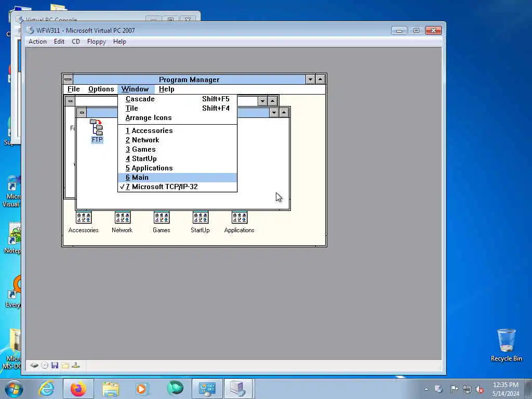Click the shared folders status icon in Virtual PC

(65, 365)
